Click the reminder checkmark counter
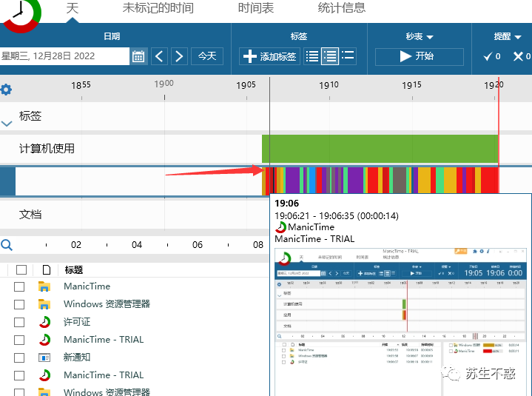Screen dimensions: 532x396 491,56
